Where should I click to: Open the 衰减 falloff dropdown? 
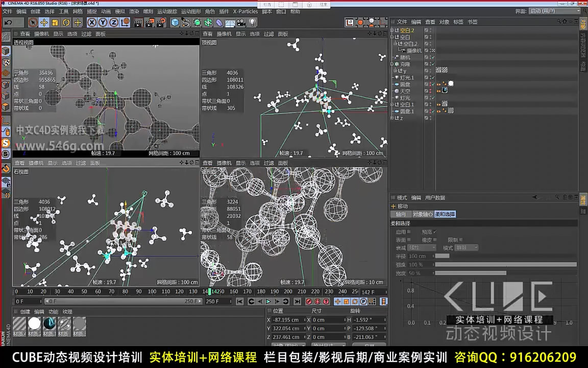tap(422, 248)
